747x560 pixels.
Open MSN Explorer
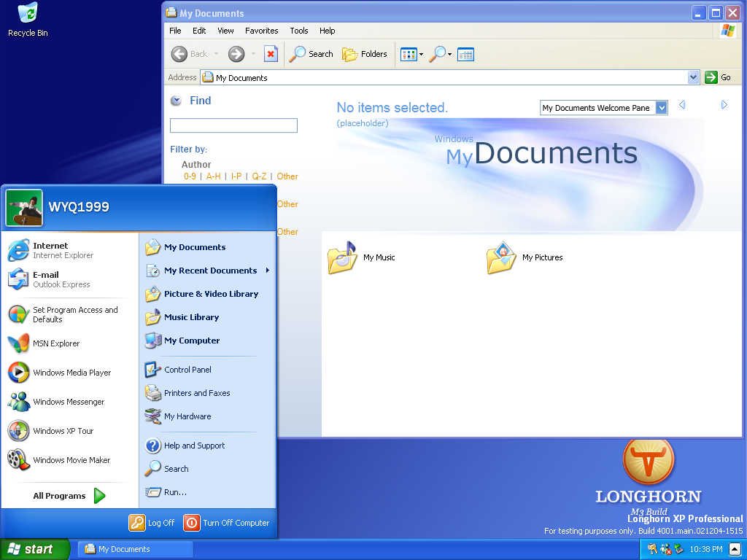(x=55, y=343)
